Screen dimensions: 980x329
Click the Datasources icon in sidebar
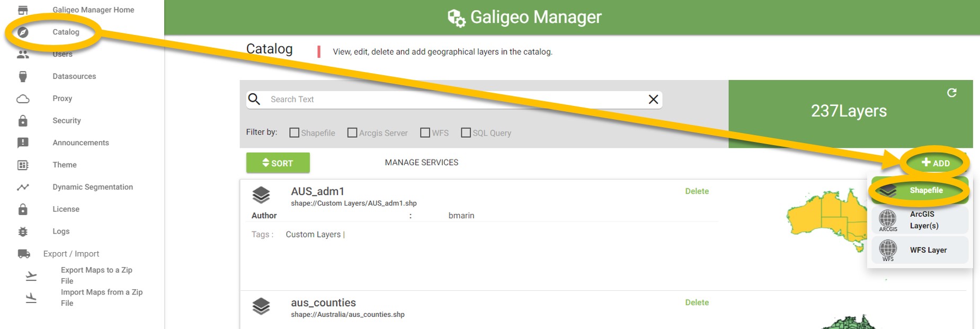tap(23, 77)
